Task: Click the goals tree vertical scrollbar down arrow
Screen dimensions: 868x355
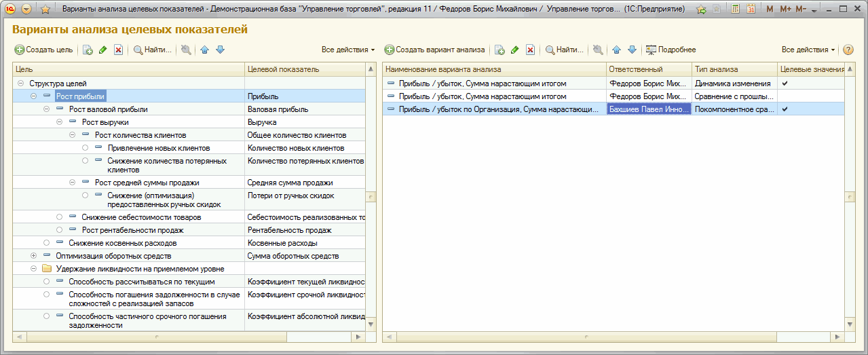Action: [x=371, y=324]
